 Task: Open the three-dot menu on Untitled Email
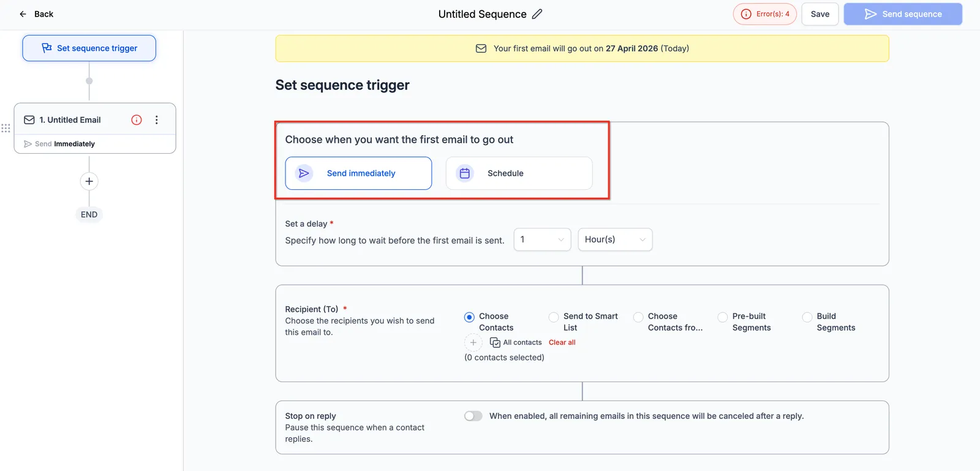157,120
